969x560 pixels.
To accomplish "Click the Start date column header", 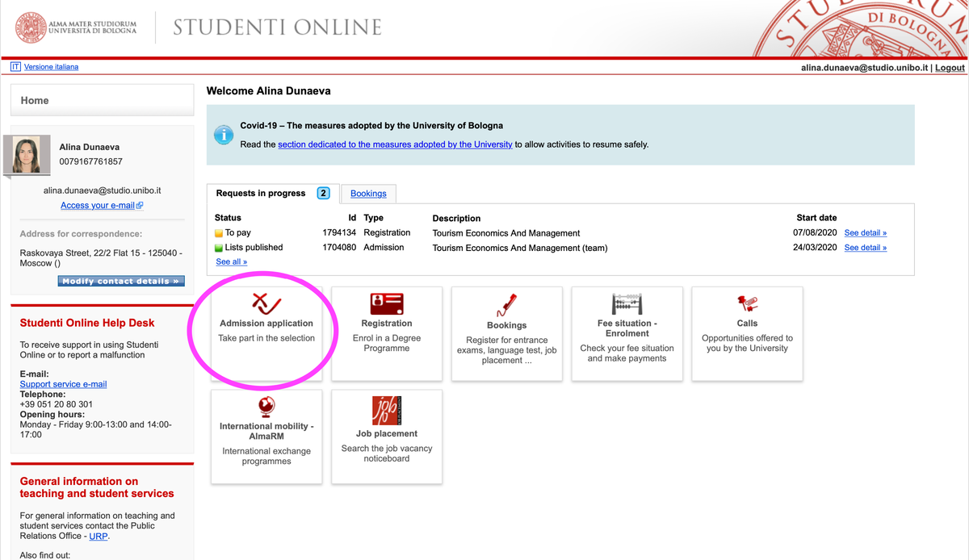I will click(x=816, y=218).
